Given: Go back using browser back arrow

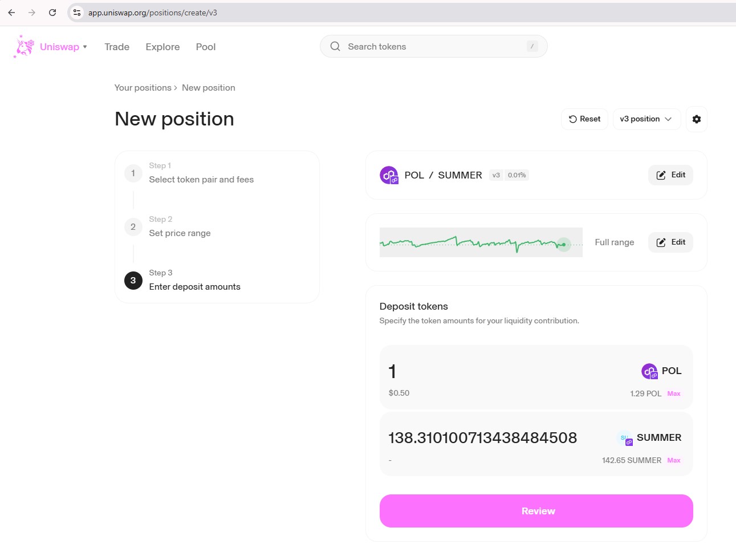Looking at the screenshot, I should point(11,13).
